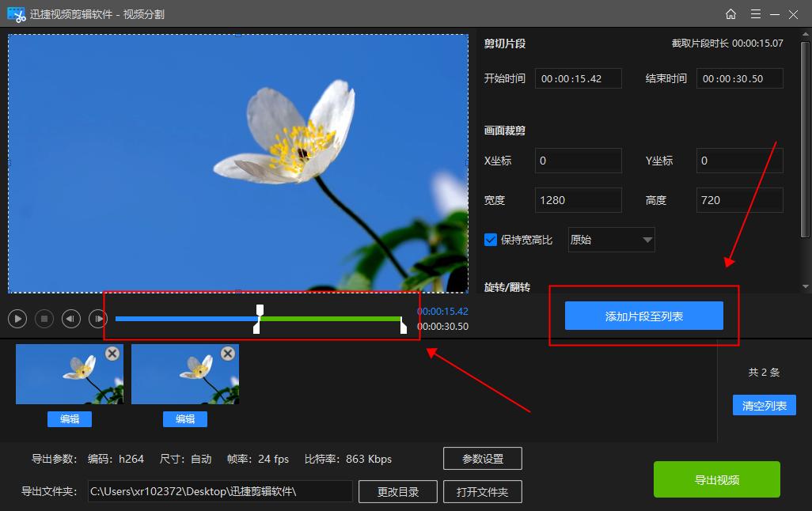The height and width of the screenshot is (511, 812).
Task: Uncheck the 保持宽高比 aspect ratio checkbox
Action: (491, 240)
